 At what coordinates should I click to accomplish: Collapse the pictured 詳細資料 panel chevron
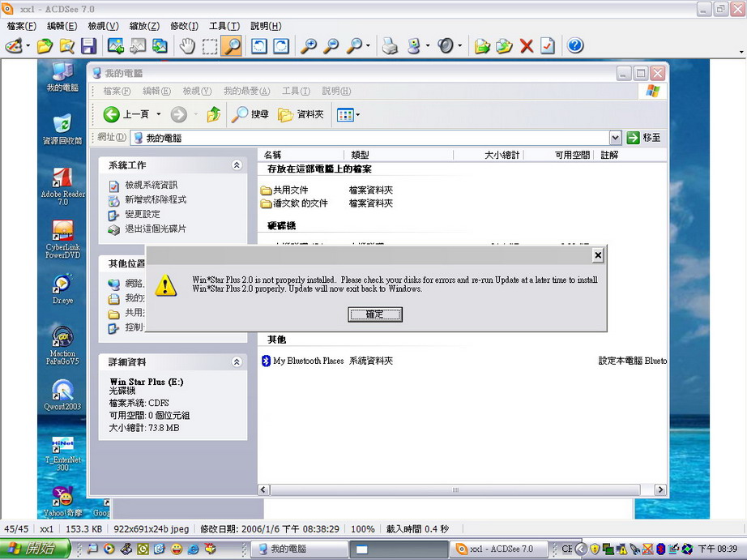click(x=237, y=361)
